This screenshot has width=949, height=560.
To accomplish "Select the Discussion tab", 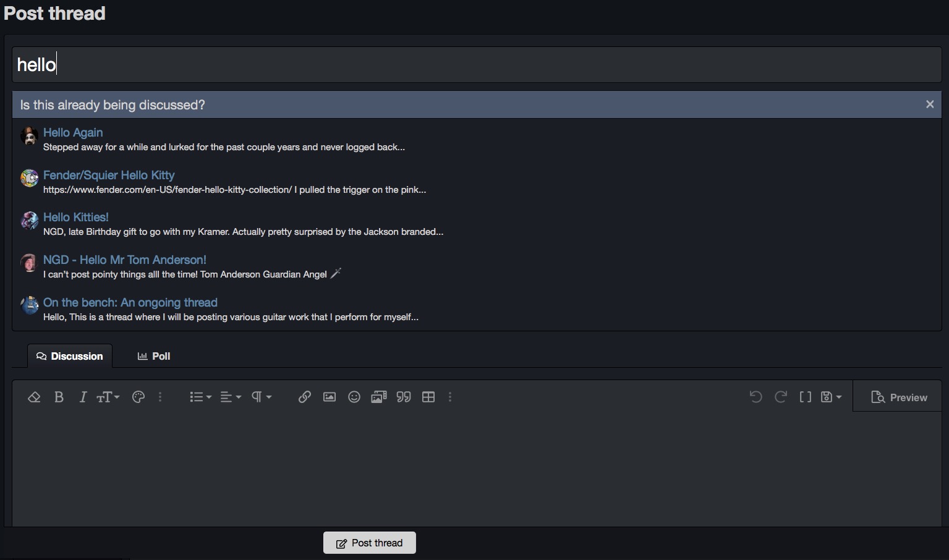I will coord(70,356).
